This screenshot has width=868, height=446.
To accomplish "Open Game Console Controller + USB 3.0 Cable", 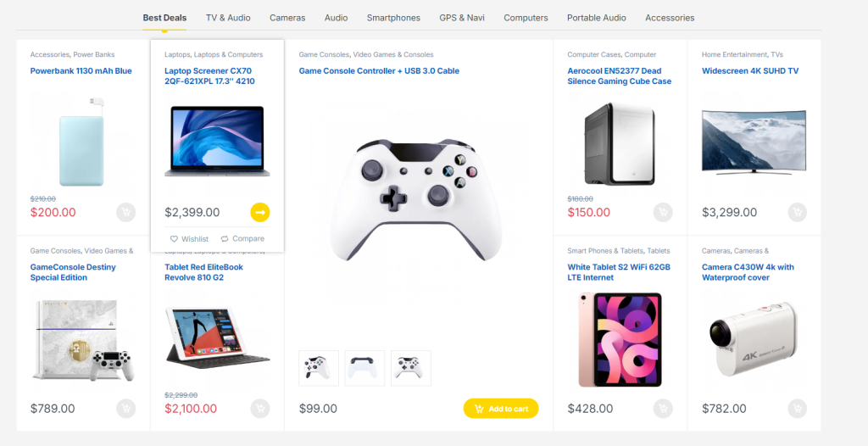I will click(x=379, y=71).
